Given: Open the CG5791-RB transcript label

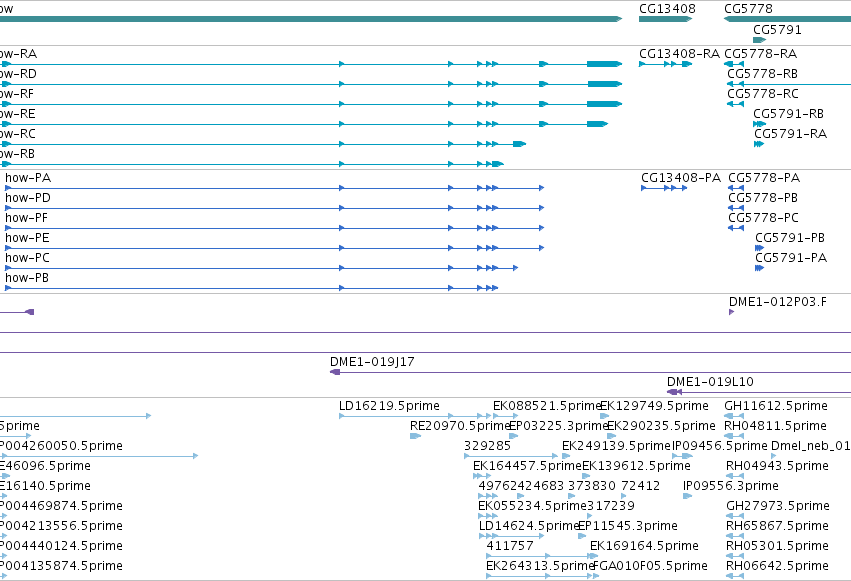Looking at the screenshot, I should [788, 114].
